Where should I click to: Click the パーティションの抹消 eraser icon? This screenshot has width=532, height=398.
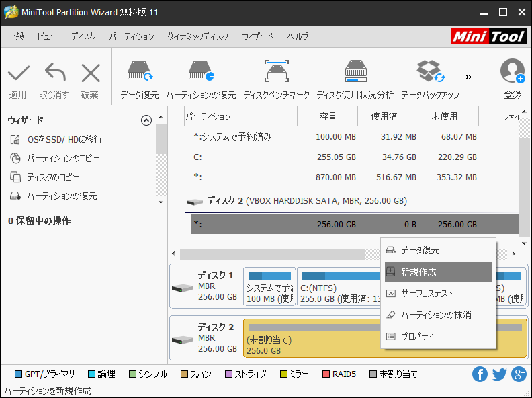(391, 315)
